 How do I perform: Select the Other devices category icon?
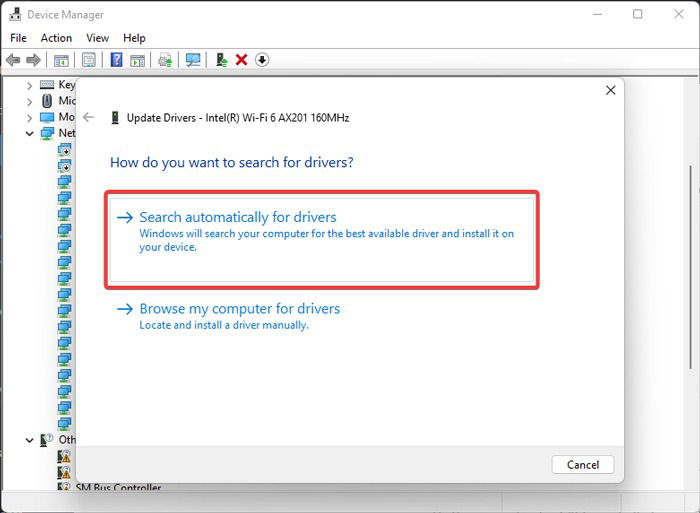click(x=47, y=440)
